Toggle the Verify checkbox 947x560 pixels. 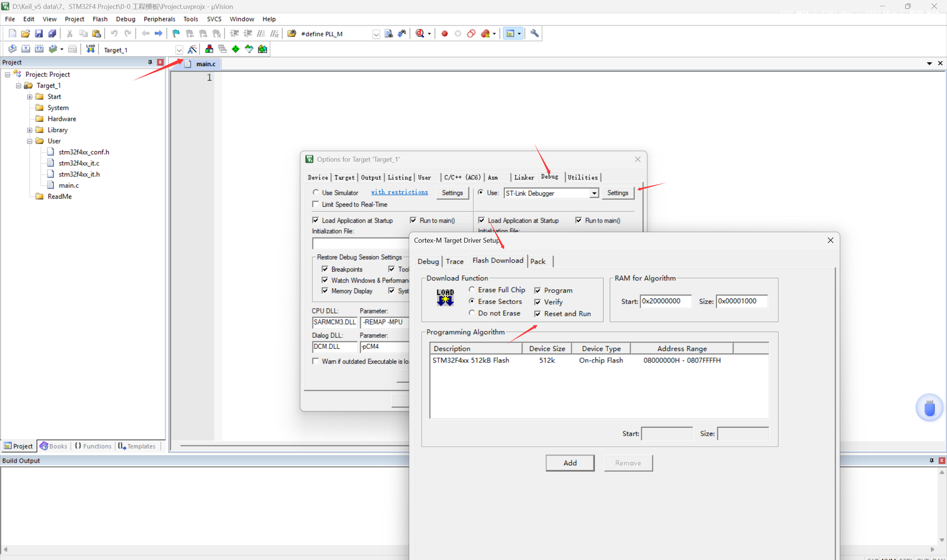coord(537,302)
